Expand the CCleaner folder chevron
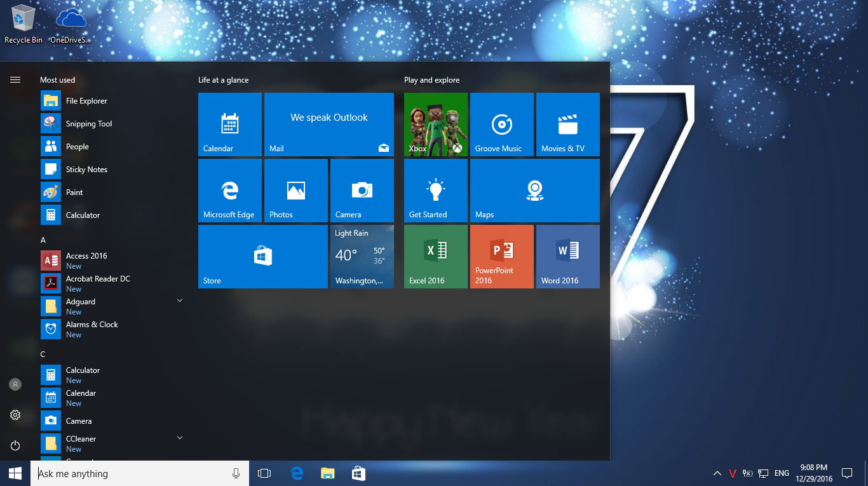 (x=179, y=438)
